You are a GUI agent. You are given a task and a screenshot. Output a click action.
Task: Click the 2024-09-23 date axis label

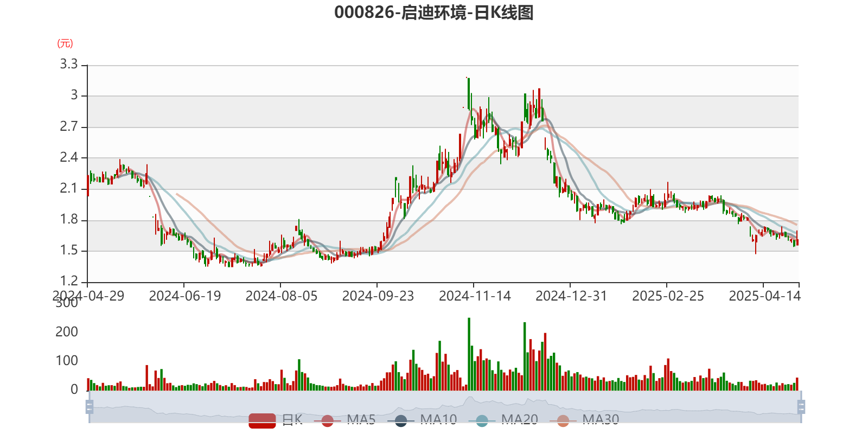pyautogui.click(x=378, y=296)
